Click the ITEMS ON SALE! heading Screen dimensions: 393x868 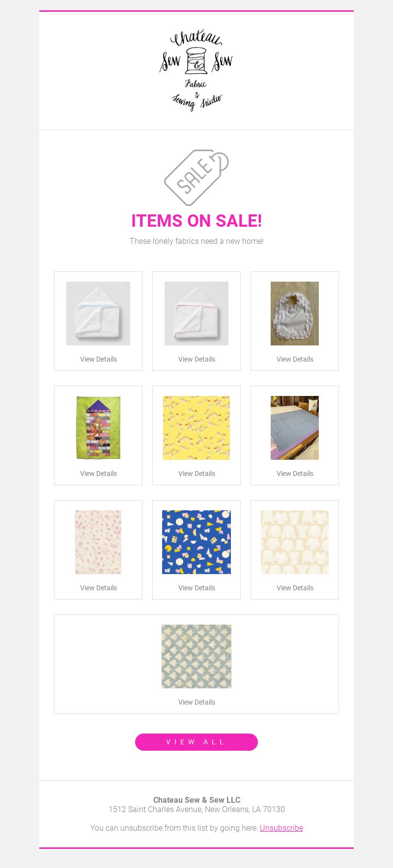tap(196, 221)
